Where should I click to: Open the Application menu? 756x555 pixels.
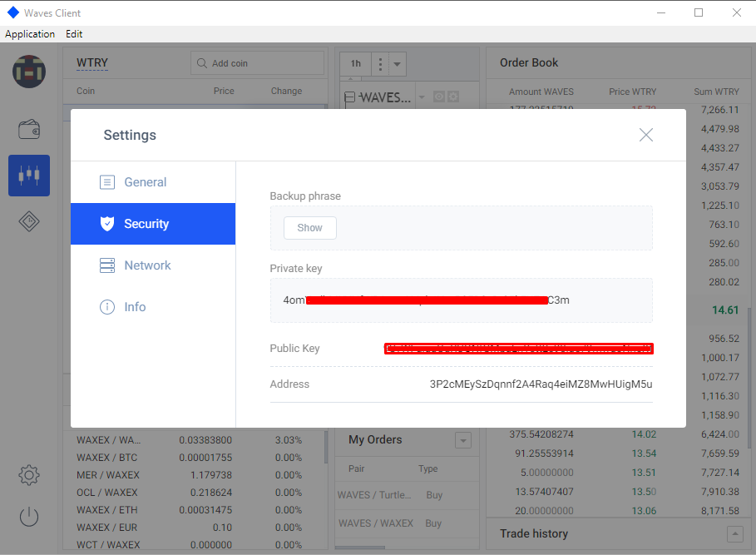30,34
